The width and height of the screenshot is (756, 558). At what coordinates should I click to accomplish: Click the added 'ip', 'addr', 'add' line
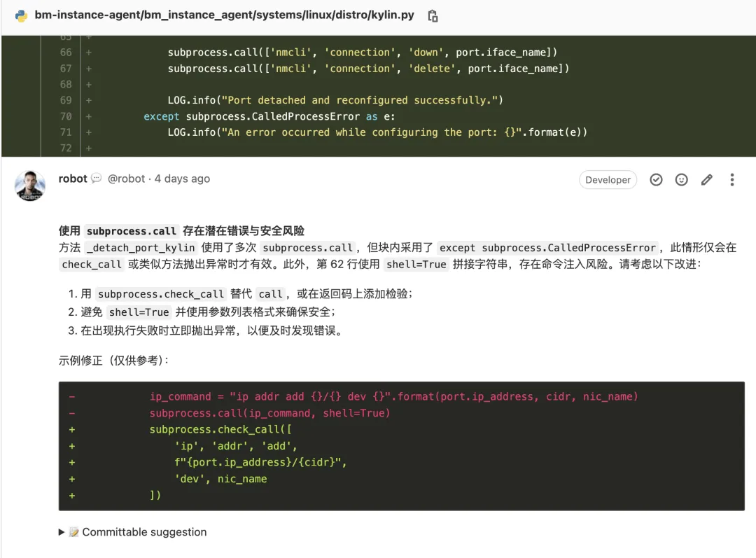[x=236, y=446]
